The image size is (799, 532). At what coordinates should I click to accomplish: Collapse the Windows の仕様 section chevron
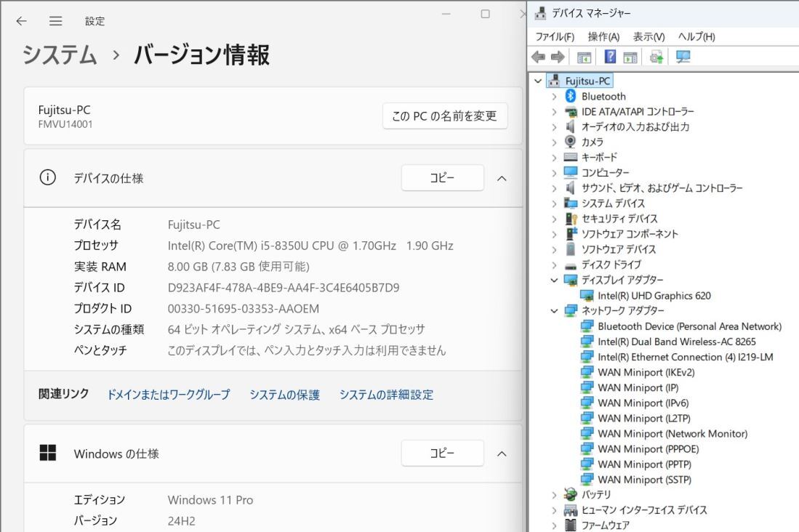point(502,454)
